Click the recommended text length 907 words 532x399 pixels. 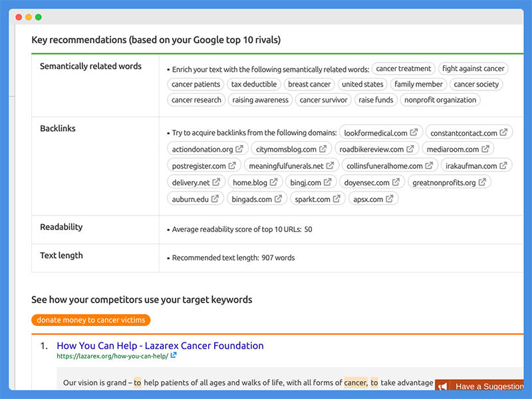tap(233, 258)
